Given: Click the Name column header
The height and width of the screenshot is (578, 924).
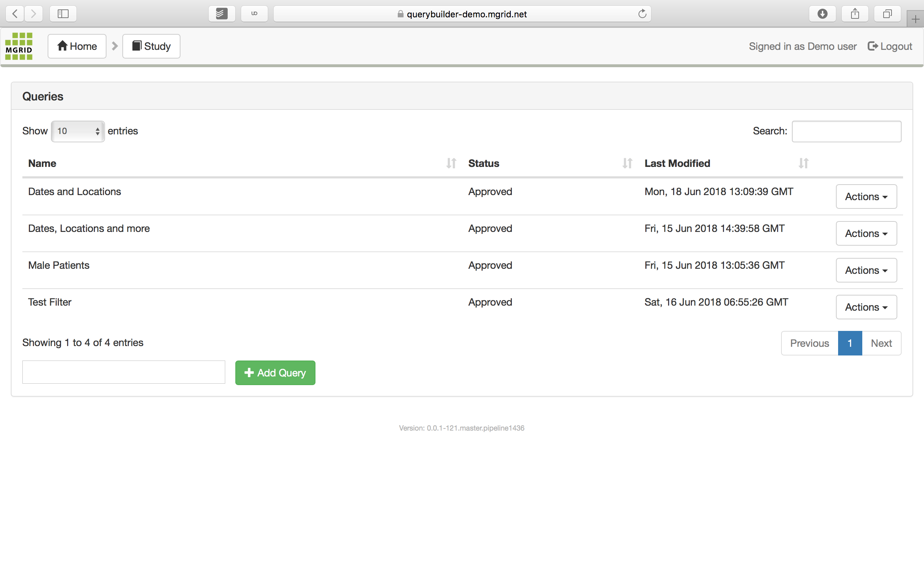Looking at the screenshot, I should [x=42, y=163].
